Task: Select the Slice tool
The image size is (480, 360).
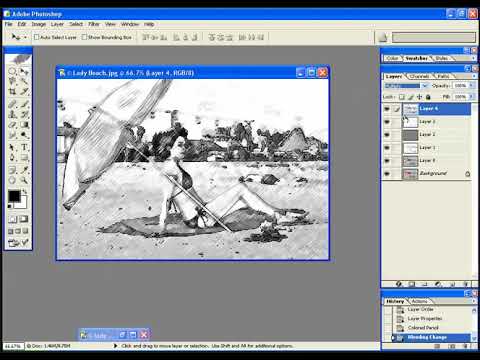Action: click(x=24, y=91)
